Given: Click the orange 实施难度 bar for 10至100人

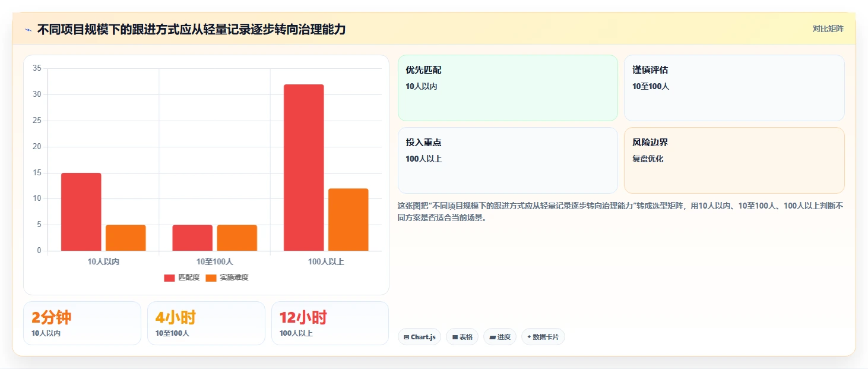Looking at the screenshot, I should (x=237, y=238).
